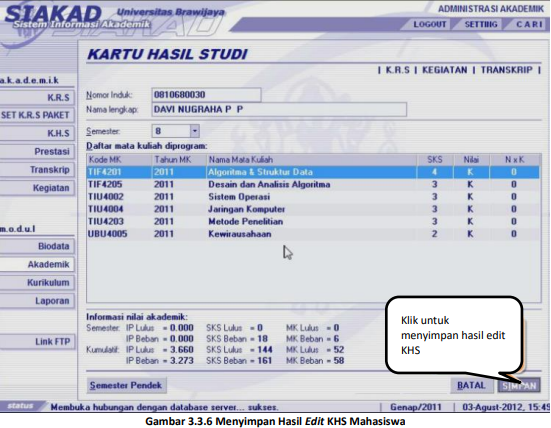This screenshot has height=428, width=551.
Task: Click LOGOUT in the top bar
Action: pyautogui.click(x=429, y=24)
